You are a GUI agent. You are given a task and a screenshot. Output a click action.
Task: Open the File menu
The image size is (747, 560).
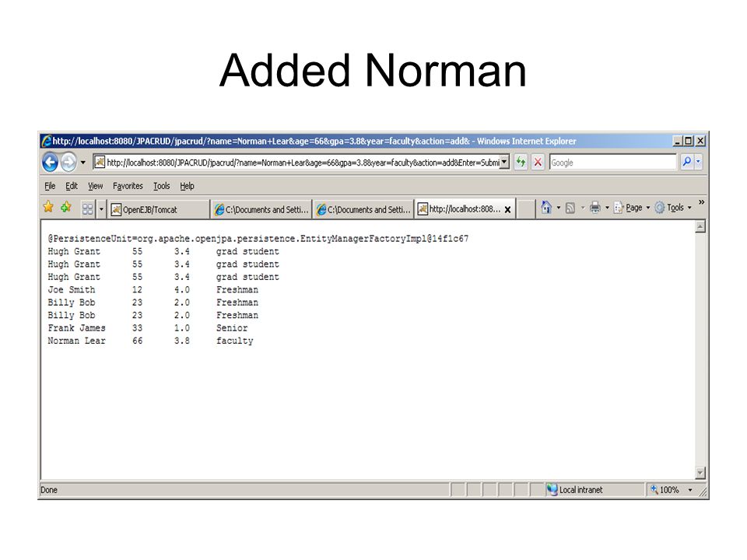[50, 186]
